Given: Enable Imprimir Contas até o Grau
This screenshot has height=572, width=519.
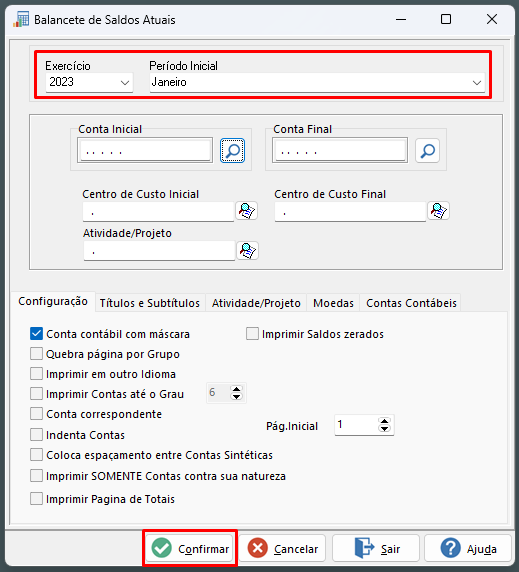Looking at the screenshot, I should (36, 394).
